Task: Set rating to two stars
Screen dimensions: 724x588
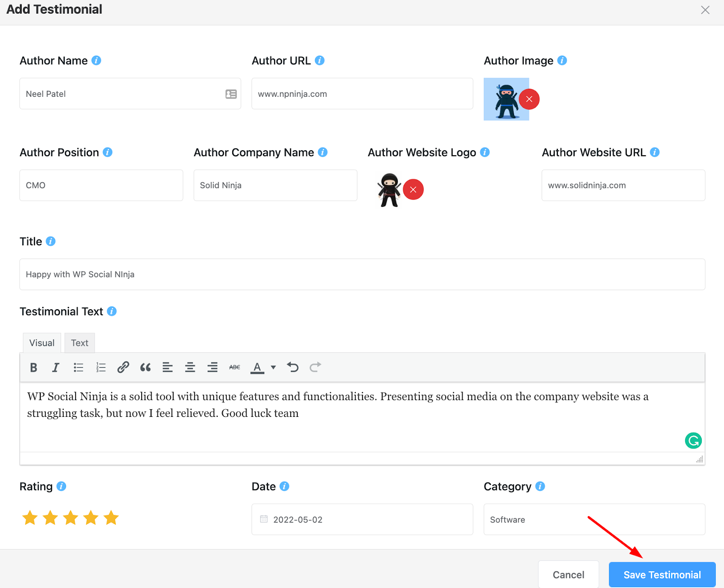Action: click(50, 517)
